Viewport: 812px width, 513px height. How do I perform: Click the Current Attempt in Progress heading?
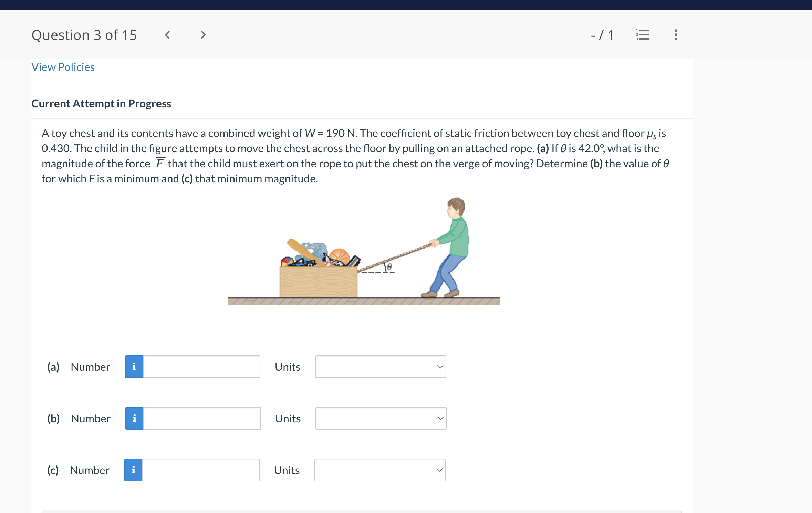pos(101,103)
